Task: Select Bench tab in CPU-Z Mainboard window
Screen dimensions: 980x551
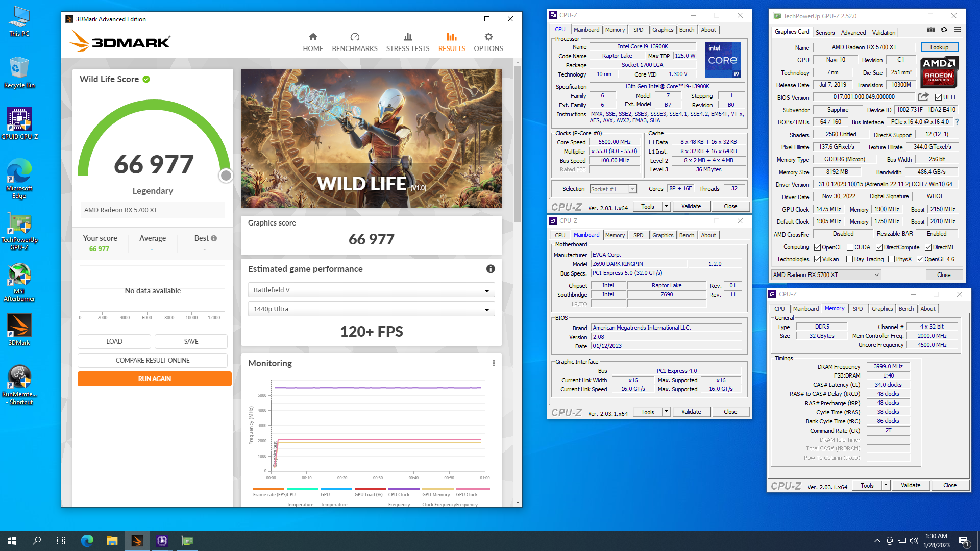Action: tap(687, 235)
